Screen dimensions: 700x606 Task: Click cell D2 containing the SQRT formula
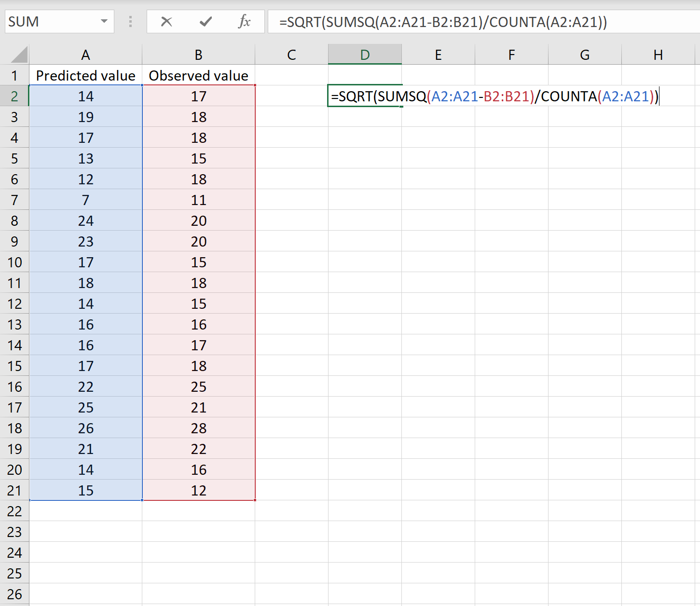365,96
